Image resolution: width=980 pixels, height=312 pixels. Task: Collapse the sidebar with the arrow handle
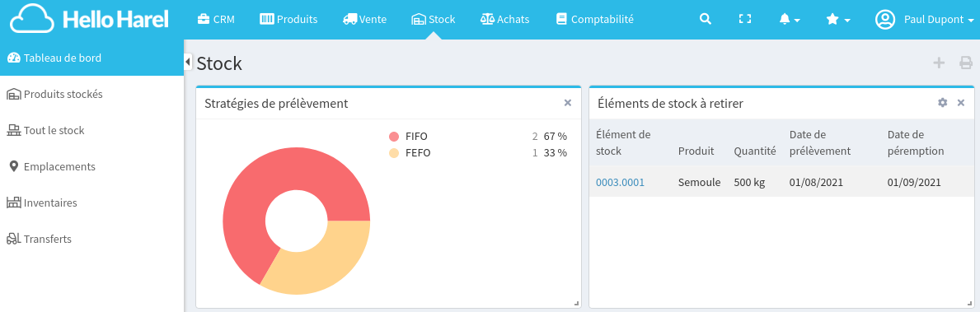pyautogui.click(x=187, y=61)
